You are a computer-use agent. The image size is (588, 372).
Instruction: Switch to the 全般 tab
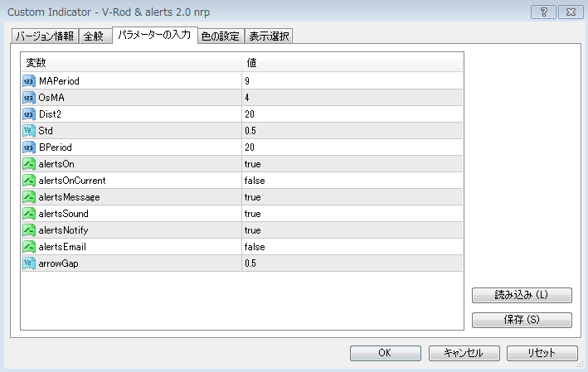tap(94, 36)
